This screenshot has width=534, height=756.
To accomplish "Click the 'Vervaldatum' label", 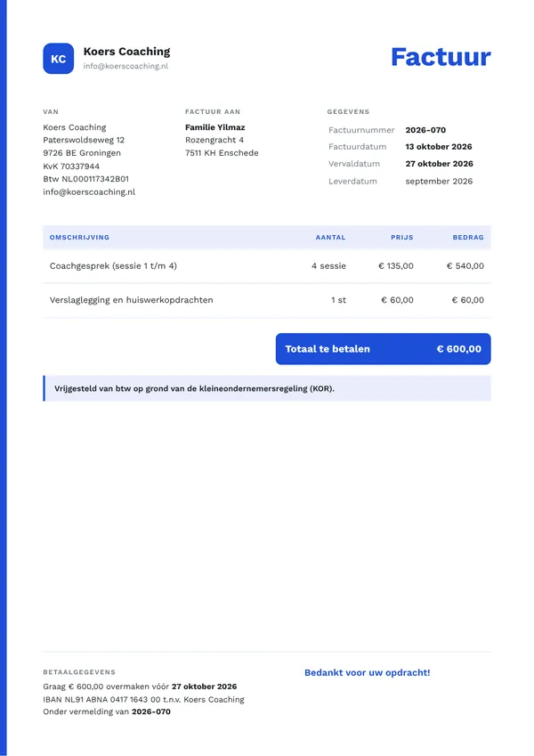I will tap(353, 164).
